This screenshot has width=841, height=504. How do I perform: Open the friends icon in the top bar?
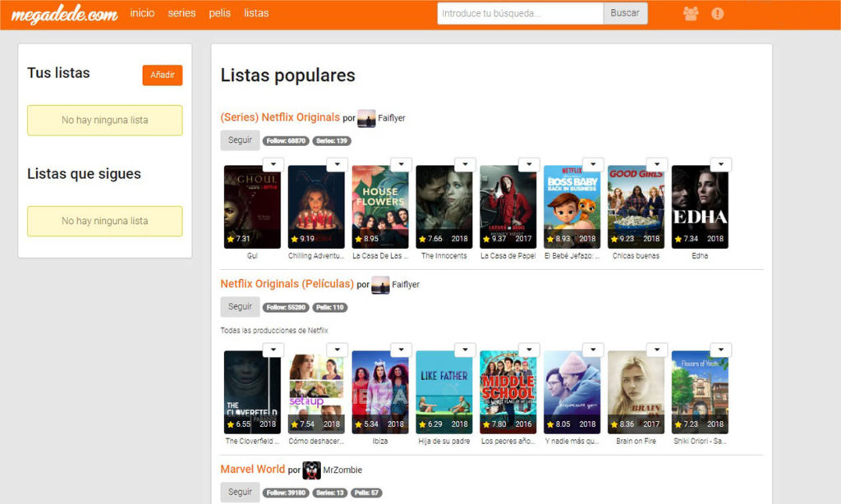[x=691, y=13]
